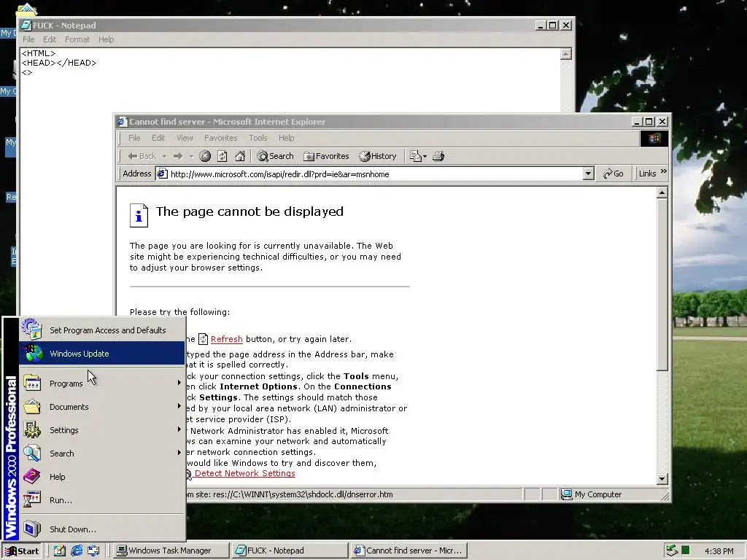Select Set Program Access and Defaults

tap(102, 330)
